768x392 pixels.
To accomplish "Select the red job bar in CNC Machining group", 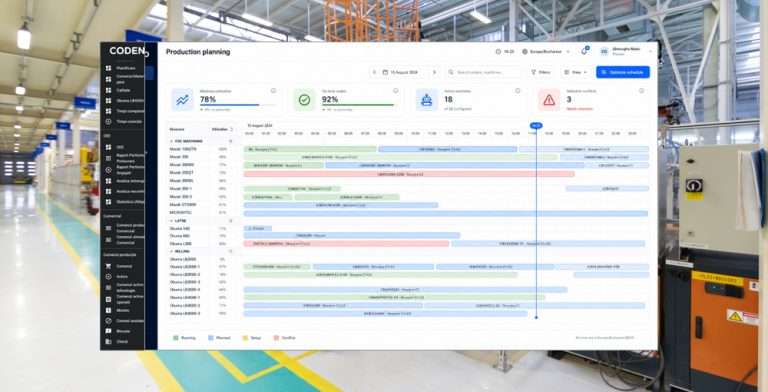I will pyautogui.click(x=409, y=173).
